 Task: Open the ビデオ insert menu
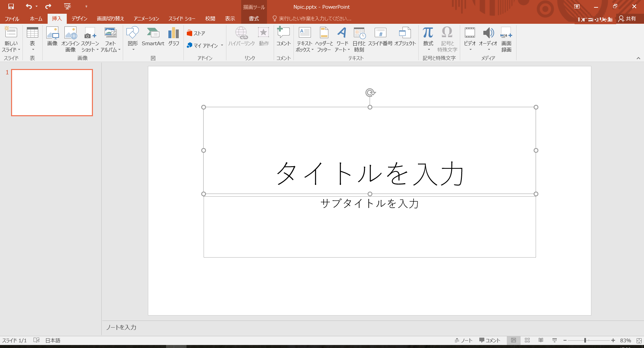pyautogui.click(x=470, y=40)
